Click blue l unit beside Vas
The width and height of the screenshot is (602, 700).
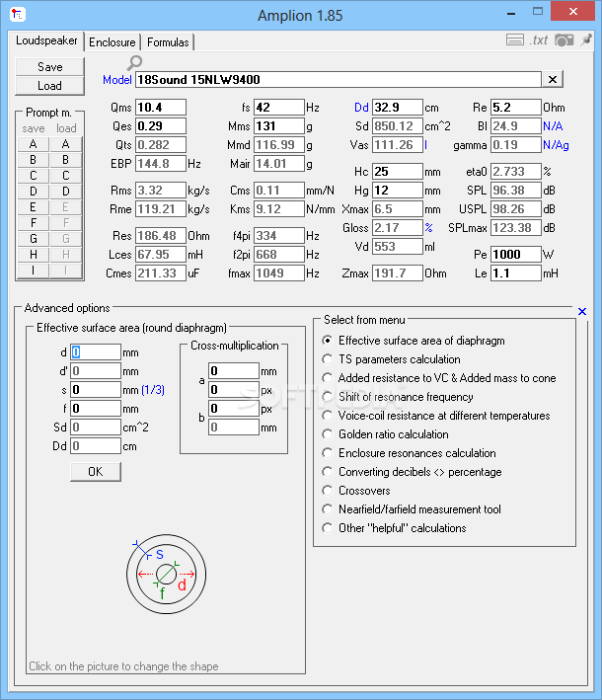tap(425, 145)
